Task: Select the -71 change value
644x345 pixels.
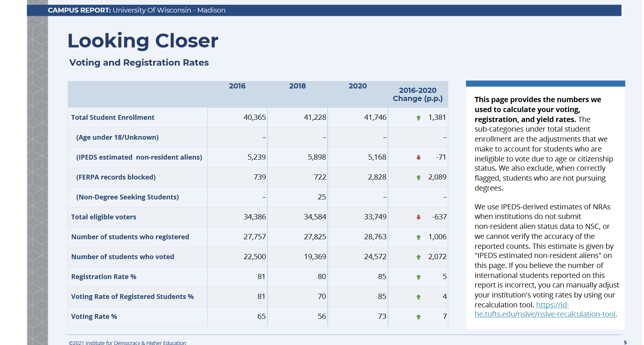Action: point(441,157)
